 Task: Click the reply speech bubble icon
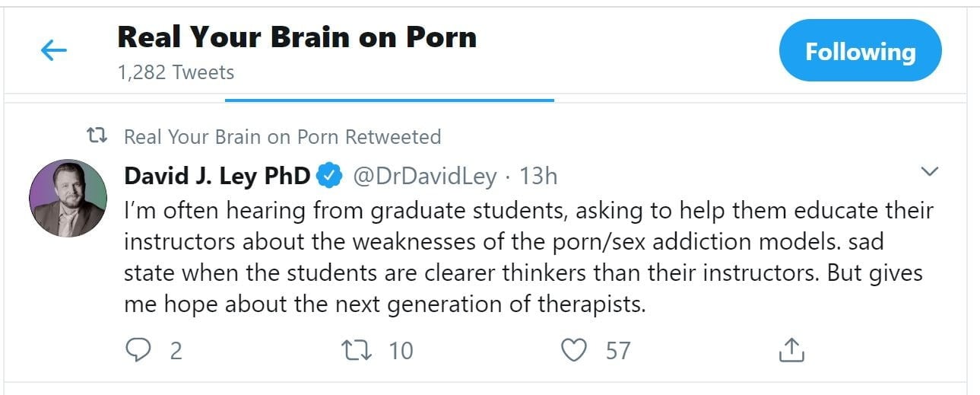(x=137, y=350)
